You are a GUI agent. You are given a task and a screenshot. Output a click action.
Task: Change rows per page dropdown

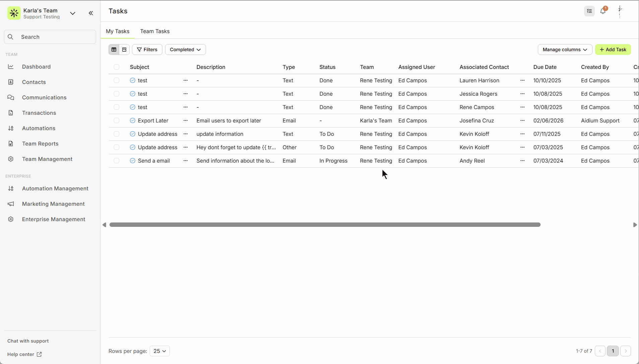click(x=160, y=351)
